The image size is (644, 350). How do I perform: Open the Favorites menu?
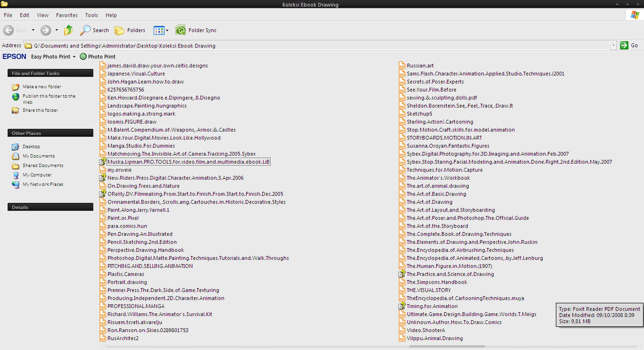pyautogui.click(x=67, y=15)
